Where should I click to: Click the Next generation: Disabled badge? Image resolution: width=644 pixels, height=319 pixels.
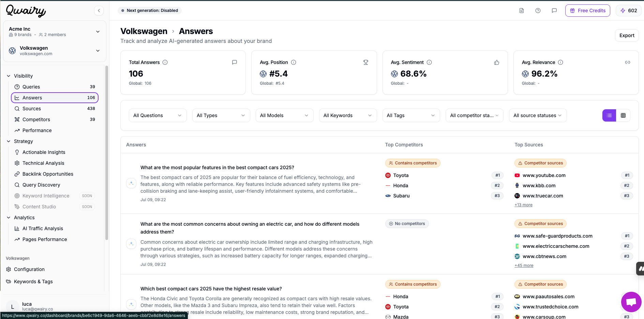coord(150,11)
